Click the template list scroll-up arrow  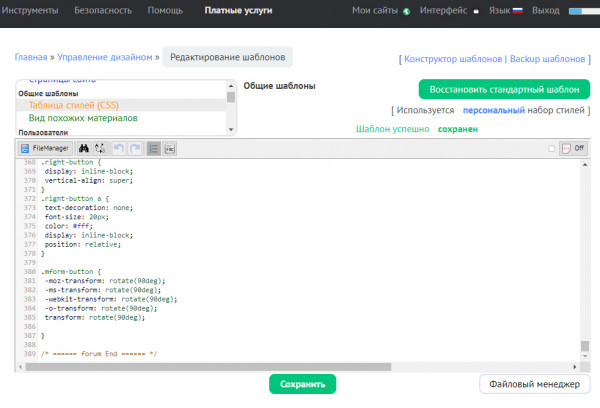pyautogui.click(x=231, y=86)
